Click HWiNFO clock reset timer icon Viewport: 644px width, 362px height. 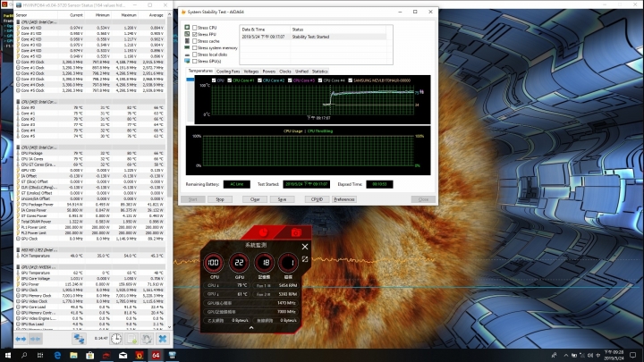(x=116, y=339)
